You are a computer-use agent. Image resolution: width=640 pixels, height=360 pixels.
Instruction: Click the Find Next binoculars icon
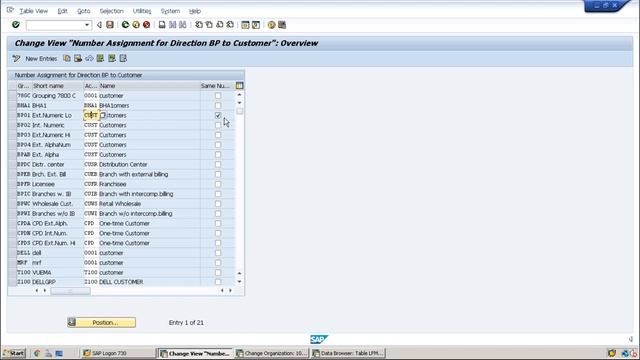pos(182,25)
